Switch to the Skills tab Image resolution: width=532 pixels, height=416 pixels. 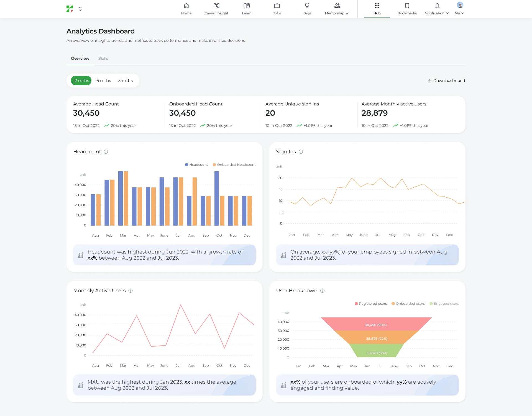tap(103, 58)
